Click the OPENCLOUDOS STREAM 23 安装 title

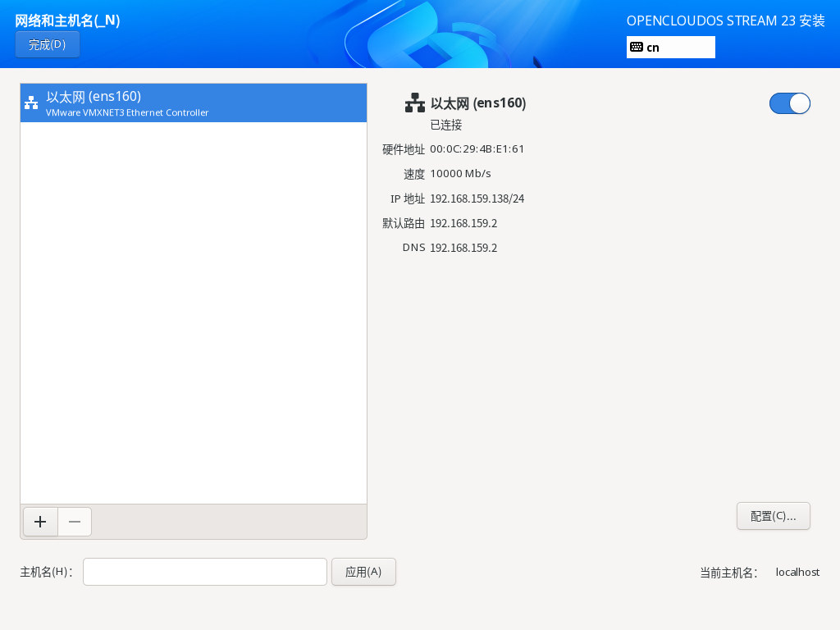tap(725, 21)
